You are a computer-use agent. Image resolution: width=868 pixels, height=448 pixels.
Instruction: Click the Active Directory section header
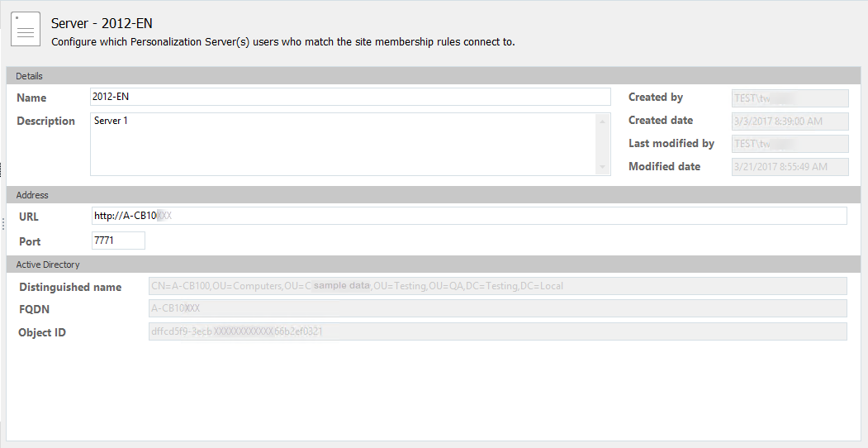tap(48, 265)
